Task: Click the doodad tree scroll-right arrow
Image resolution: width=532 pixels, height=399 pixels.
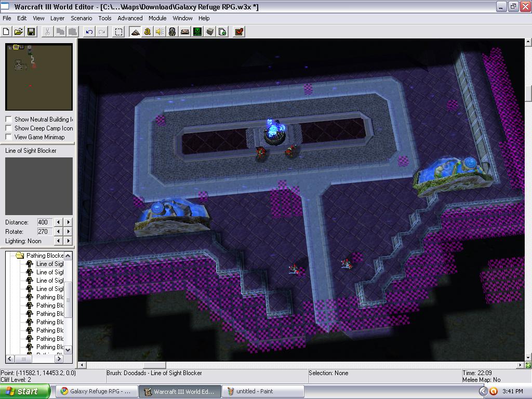Action: (x=59, y=358)
